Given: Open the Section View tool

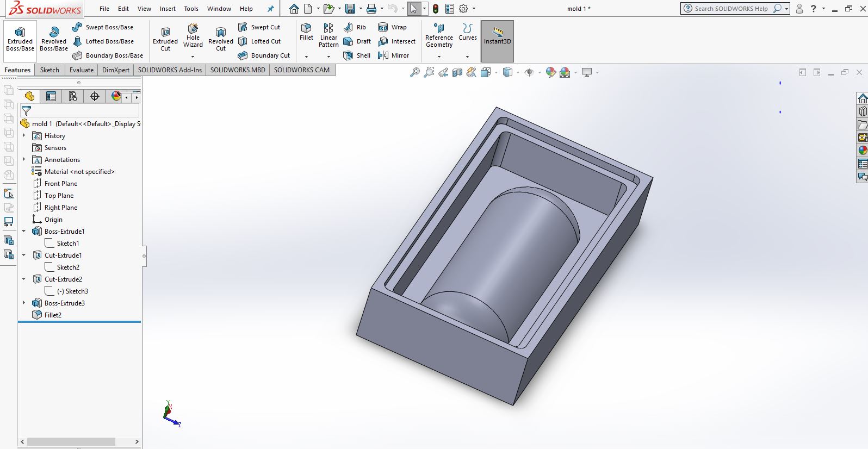Looking at the screenshot, I should pos(457,72).
